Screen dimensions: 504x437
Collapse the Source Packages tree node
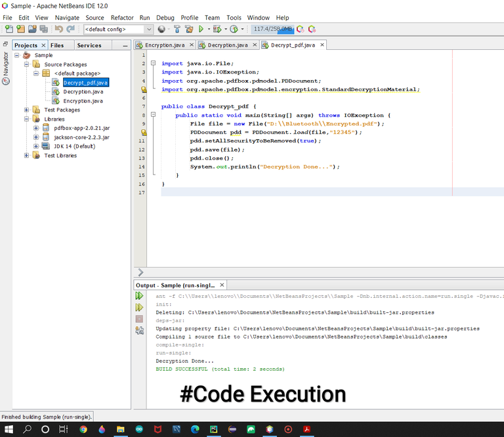pyautogui.click(x=27, y=64)
